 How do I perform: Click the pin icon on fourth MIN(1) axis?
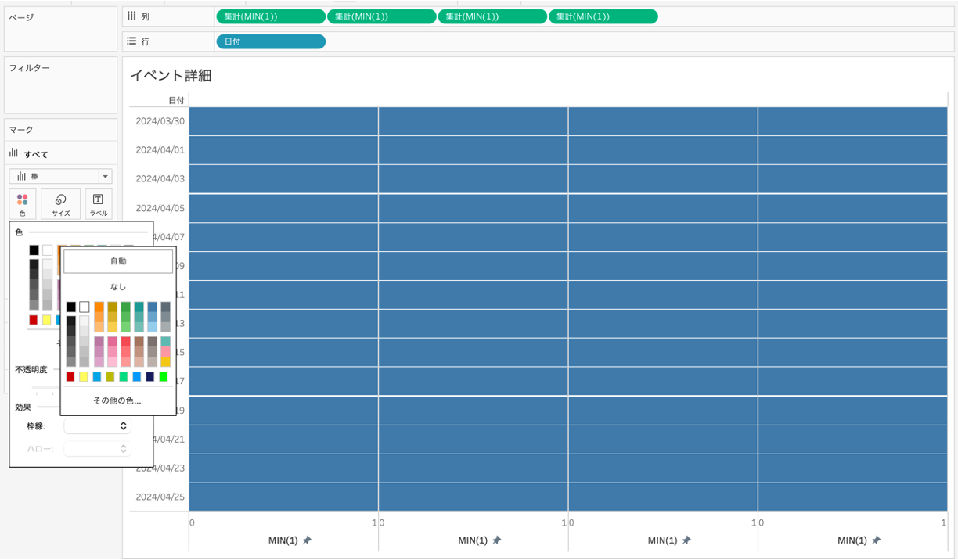876,540
